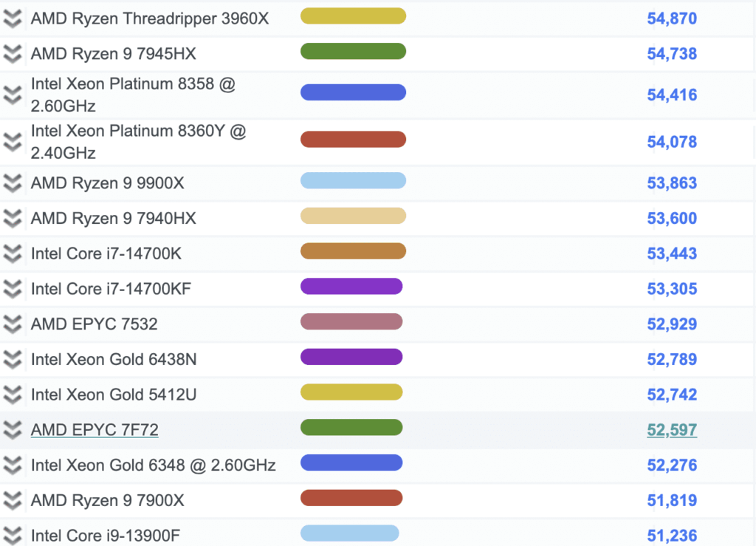Click the double-chevron icon beside Intel Core i9-13900F
This screenshot has height=546, width=756.
(x=13, y=535)
